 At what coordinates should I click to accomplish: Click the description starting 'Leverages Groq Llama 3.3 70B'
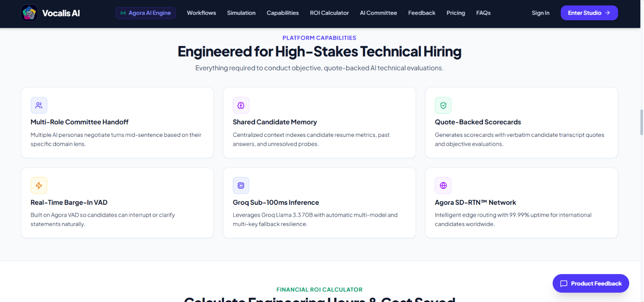pyautogui.click(x=315, y=220)
